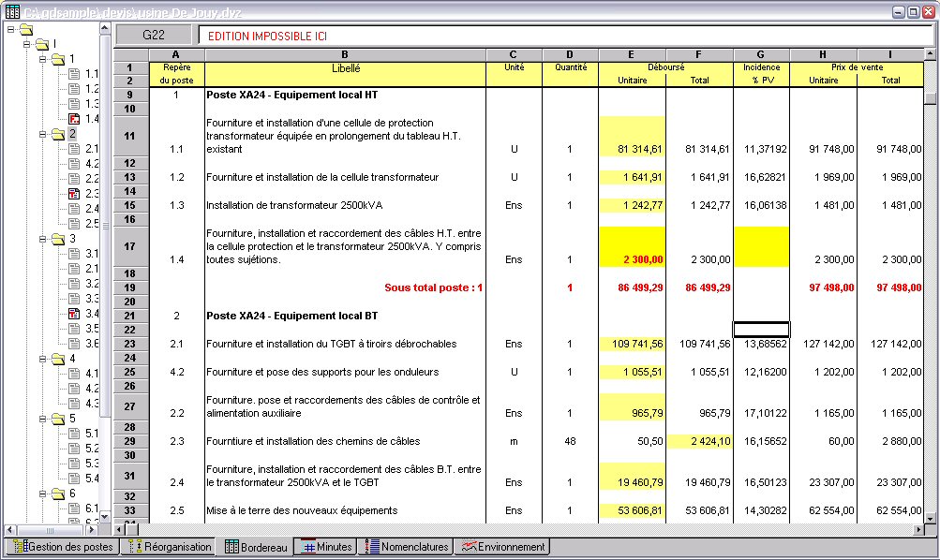Open the Gestion des postes tab
This screenshot has width=940, height=560.
64,547
